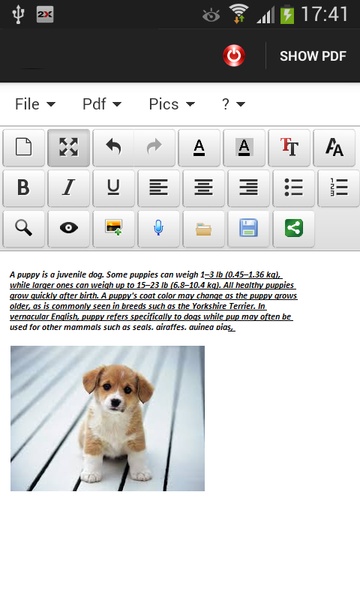Image resolution: width=360 pixels, height=600 pixels.
Task: Choose text highlight background color
Action: coord(244,148)
